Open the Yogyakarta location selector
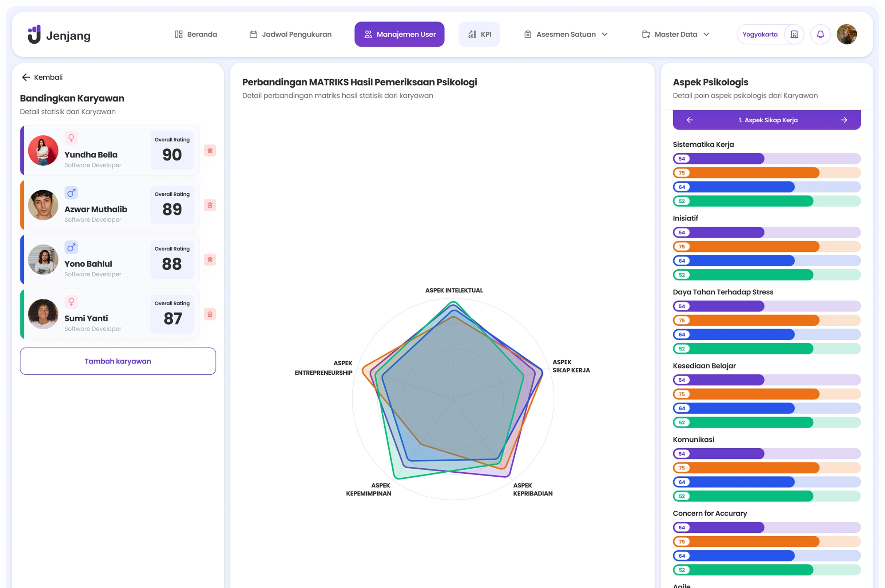885x588 pixels. click(760, 35)
